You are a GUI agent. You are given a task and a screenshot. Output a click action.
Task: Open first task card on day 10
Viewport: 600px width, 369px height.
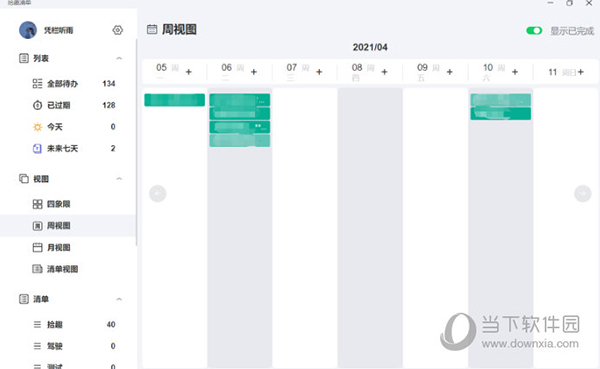[x=501, y=100]
